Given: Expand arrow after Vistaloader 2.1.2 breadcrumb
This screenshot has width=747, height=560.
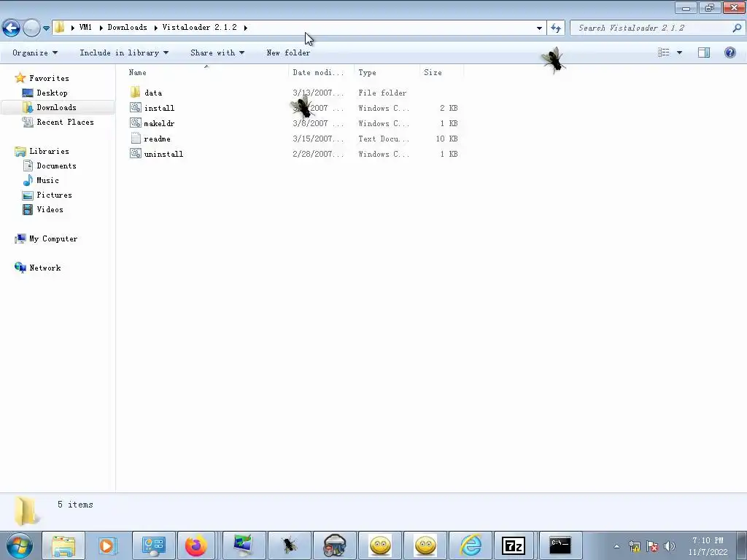Looking at the screenshot, I should coord(245,28).
